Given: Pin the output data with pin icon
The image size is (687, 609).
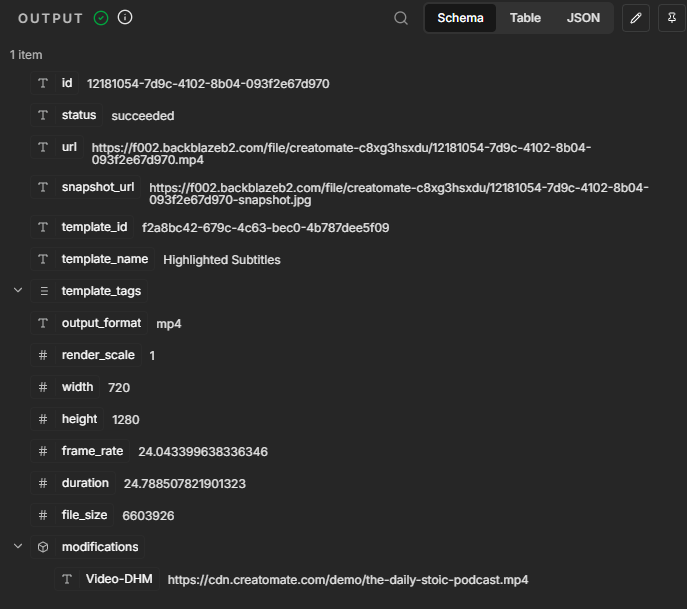Looking at the screenshot, I should click(x=672, y=18).
